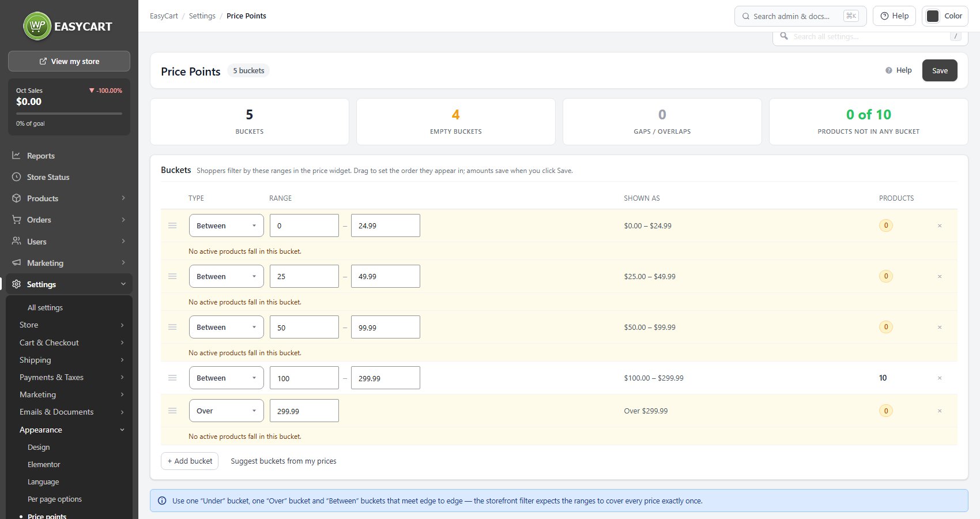Grab the drag handle for the $100.00 – $299.99 bucket
This screenshot has width=980, height=519.
pos(172,378)
